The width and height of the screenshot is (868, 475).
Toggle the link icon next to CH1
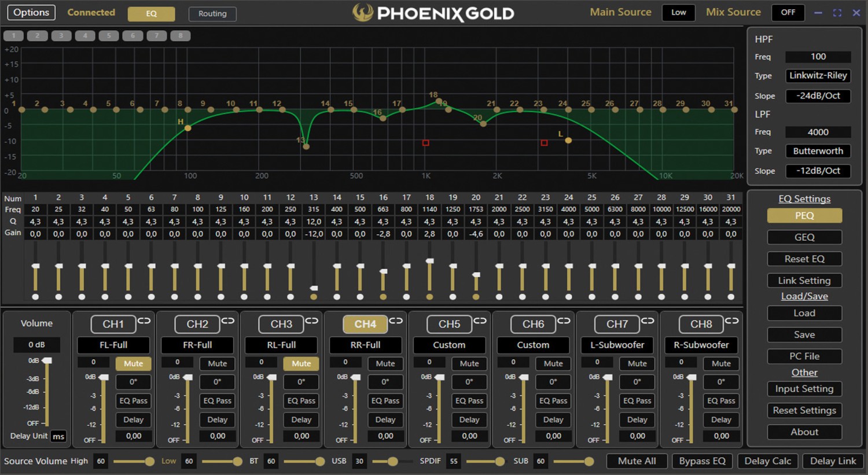pyautogui.click(x=144, y=321)
